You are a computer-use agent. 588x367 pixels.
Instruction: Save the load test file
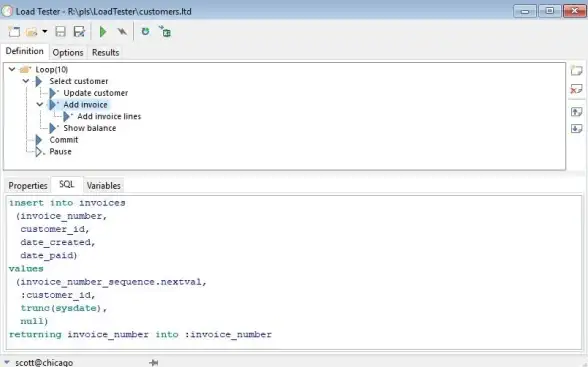click(60, 32)
